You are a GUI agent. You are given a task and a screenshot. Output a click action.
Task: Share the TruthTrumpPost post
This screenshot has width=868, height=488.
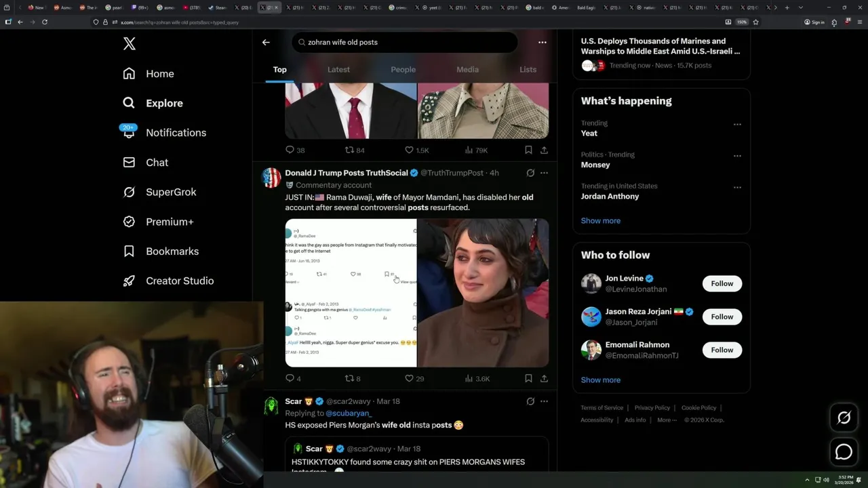click(544, 378)
